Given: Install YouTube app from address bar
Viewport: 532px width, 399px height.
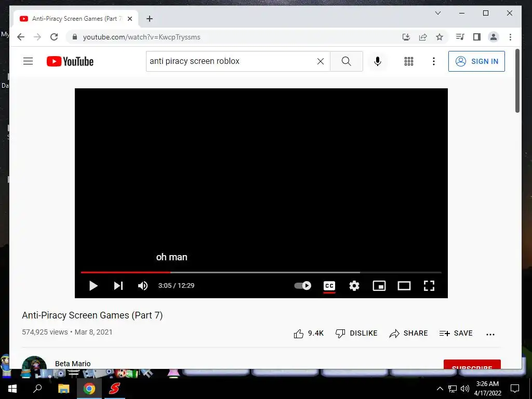Looking at the screenshot, I should click(406, 37).
